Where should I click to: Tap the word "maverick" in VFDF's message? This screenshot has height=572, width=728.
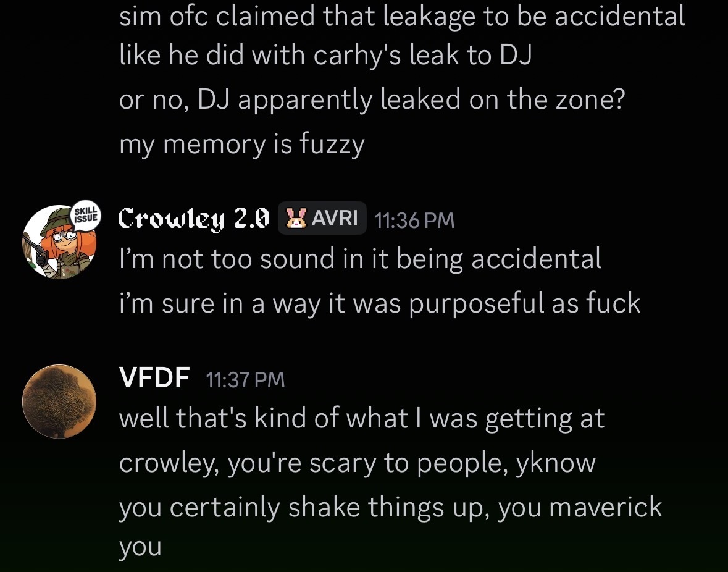pos(605,507)
